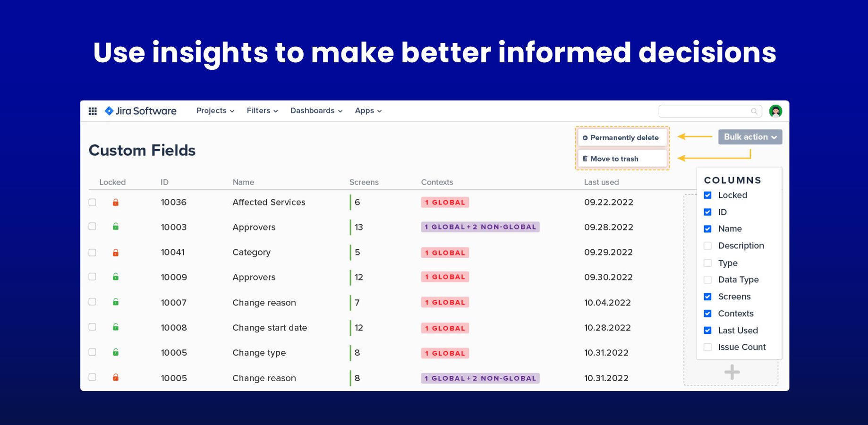
Task: Click the red lock icon in the last row
Action: (116, 377)
